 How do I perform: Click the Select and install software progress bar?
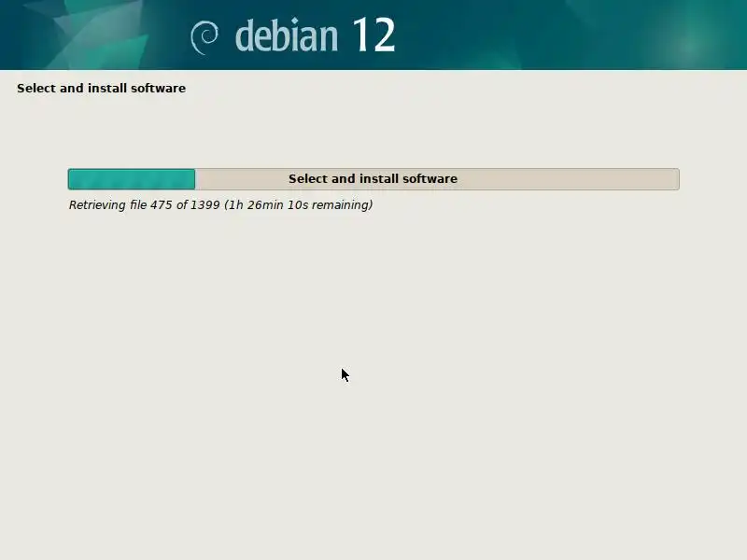(x=373, y=179)
